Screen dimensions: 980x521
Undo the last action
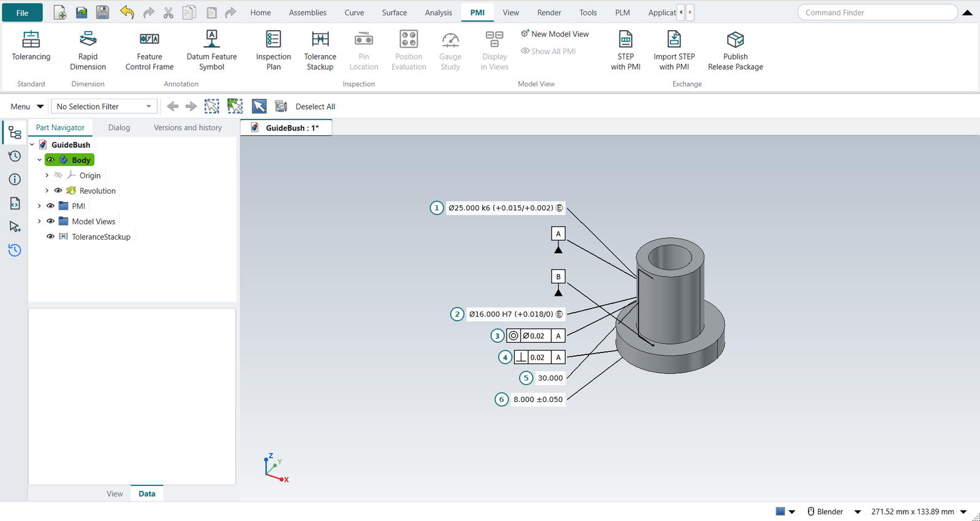click(x=127, y=12)
